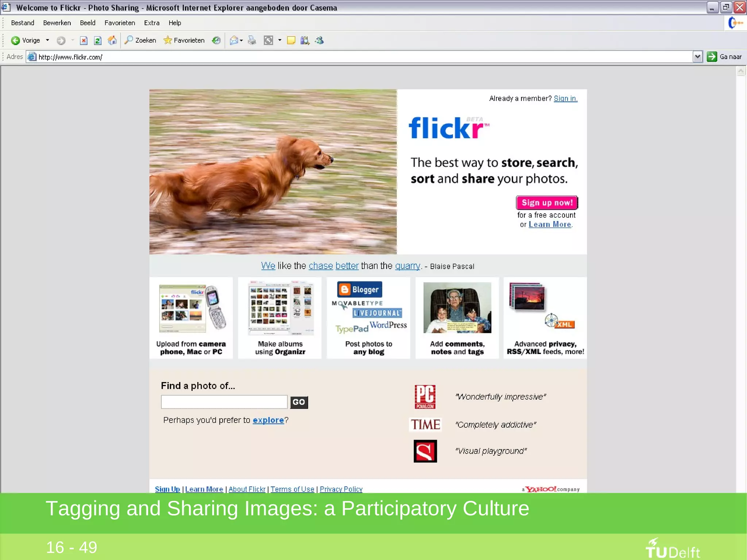The width and height of the screenshot is (747, 560).
Task: Click the Sign up now! button
Action: coord(547,203)
